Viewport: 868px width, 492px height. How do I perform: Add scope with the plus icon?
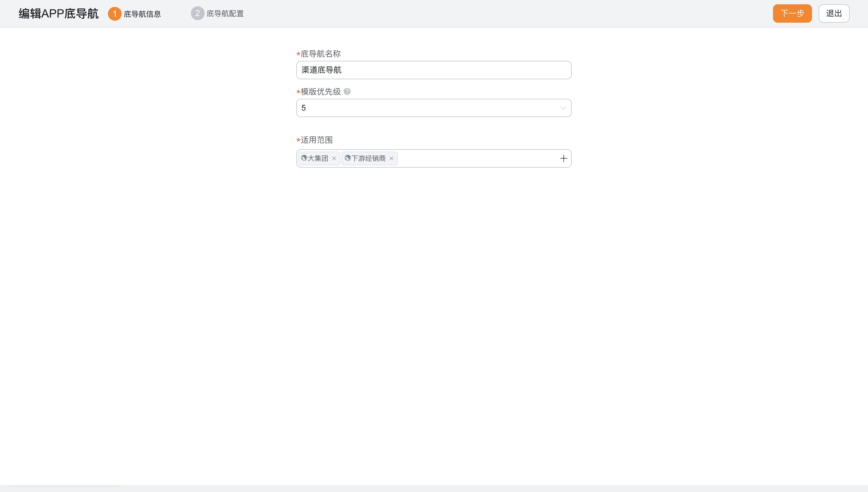click(x=563, y=158)
